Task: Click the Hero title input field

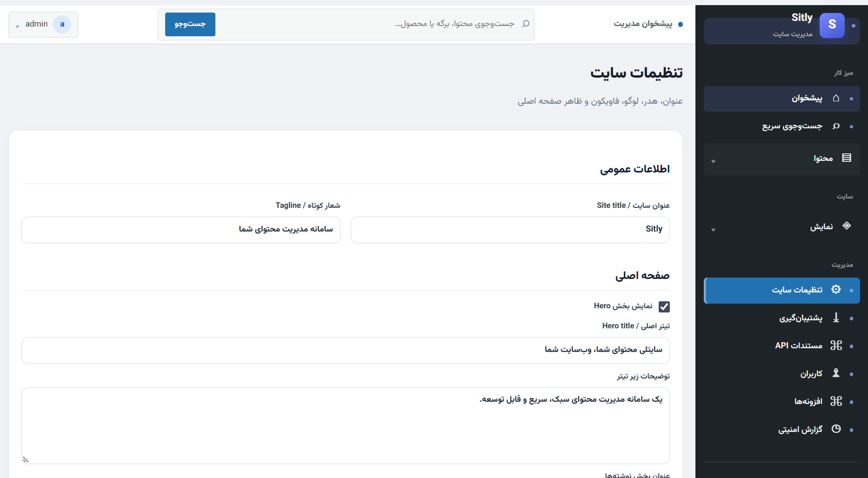Action: pyautogui.click(x=346, y=350)
